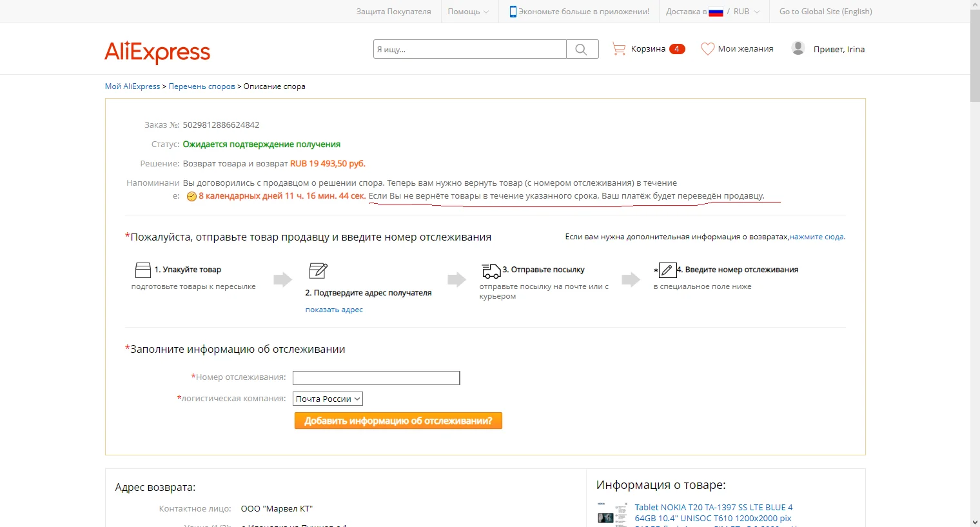The height and width of the screenshot is (527, 980).
Task: Click the cart item count badge 4
Action: 677,49
